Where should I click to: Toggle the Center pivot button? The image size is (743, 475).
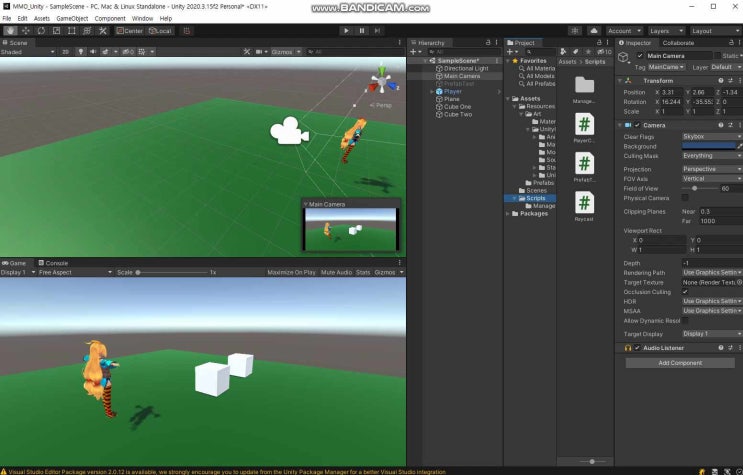coord(129,31)
